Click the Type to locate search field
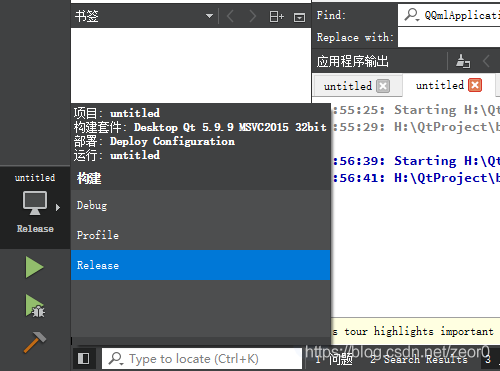Viewport: 500px width, 371px height. pos(202,359)
